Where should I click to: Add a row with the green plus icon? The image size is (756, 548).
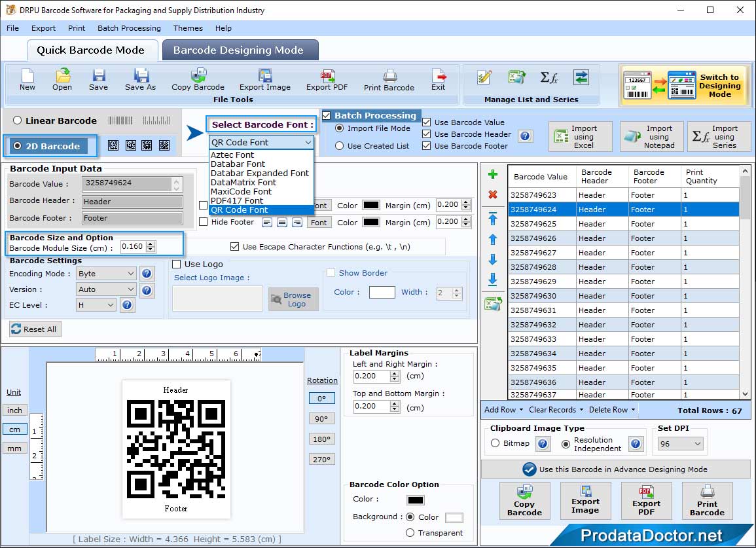(493, 174)
